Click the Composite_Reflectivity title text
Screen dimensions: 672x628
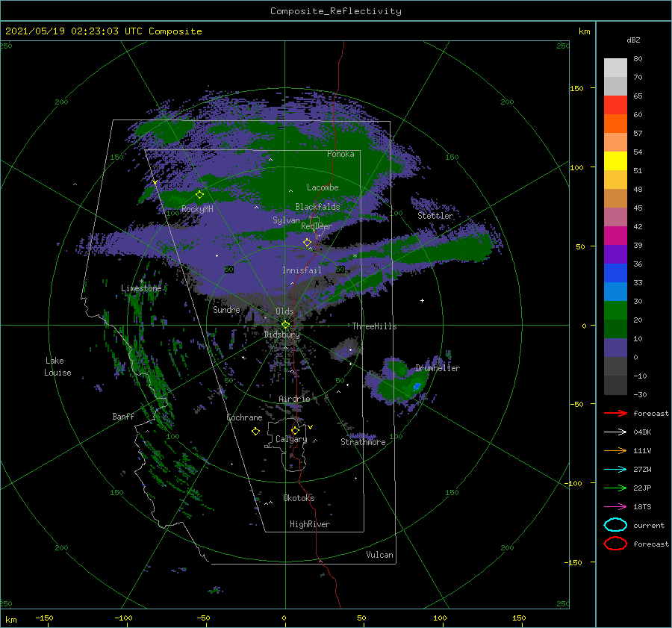[335, 11]
